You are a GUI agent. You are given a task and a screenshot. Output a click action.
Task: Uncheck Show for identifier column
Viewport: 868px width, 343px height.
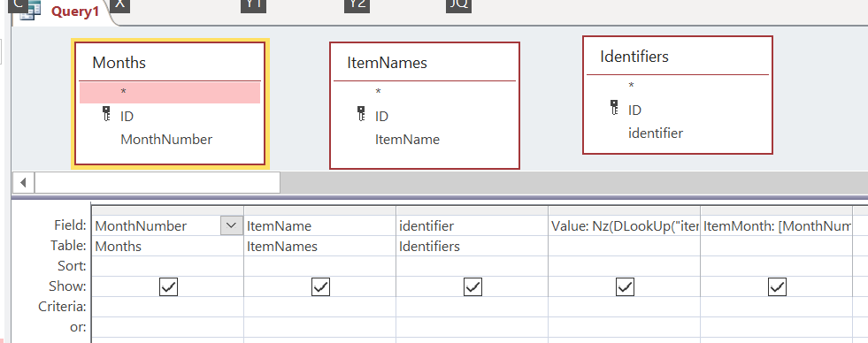pos(472,286)
